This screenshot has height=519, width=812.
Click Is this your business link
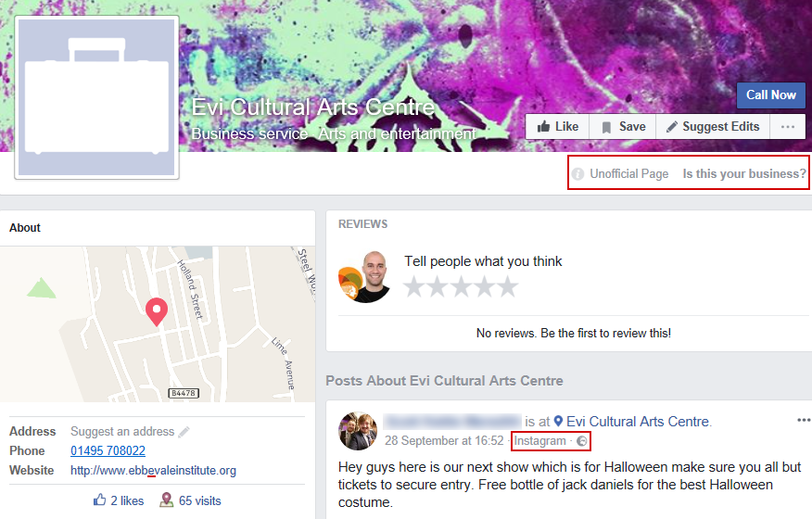(744, 173)
